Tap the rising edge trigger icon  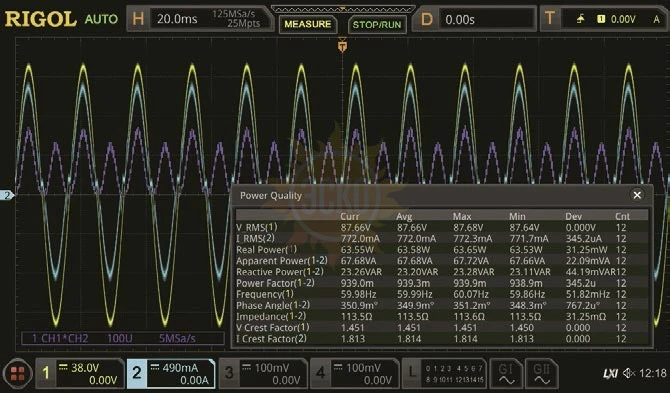[x=580, y=19]
